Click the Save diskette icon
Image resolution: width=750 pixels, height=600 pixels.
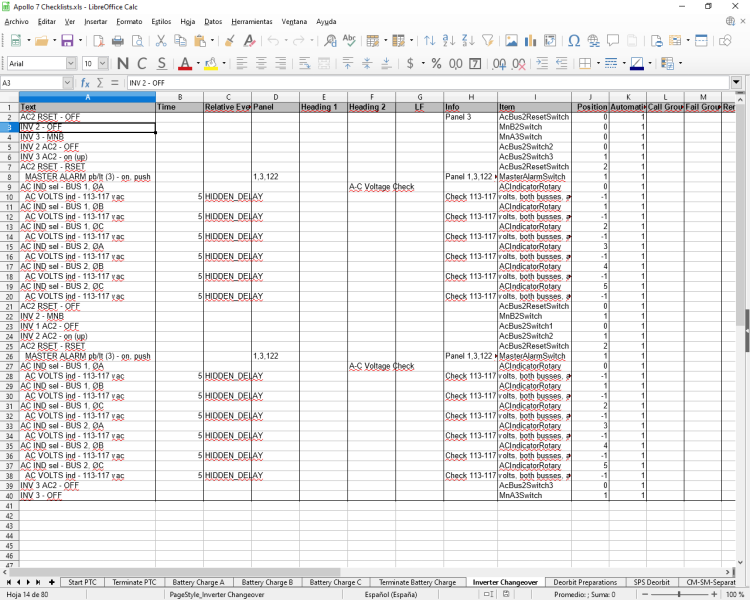[x=67, y=41]
